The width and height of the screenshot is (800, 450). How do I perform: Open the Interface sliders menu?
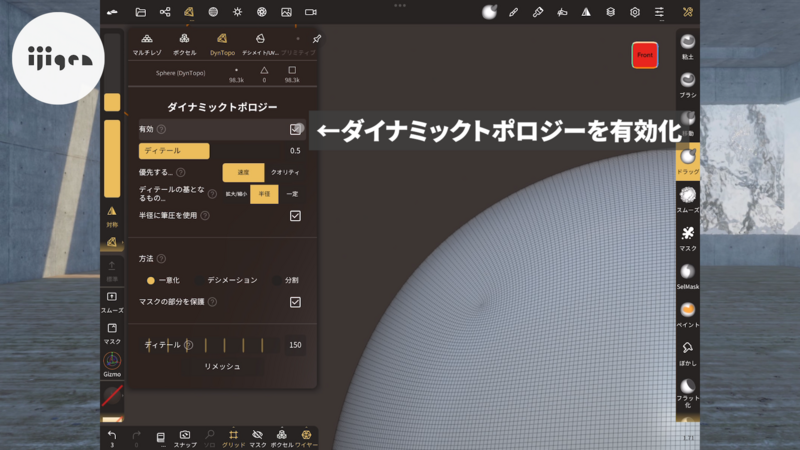click(659, 12)
